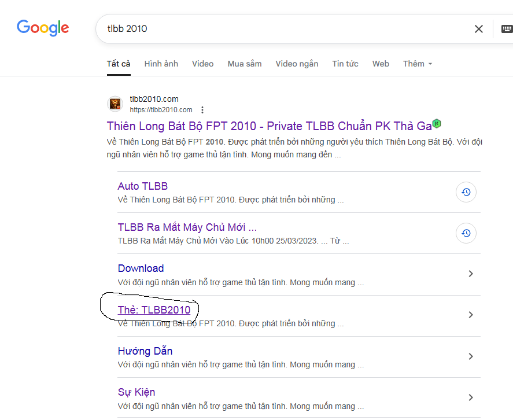
Task: Click tlbb2010.com site name text
Action: [x=154, y=99]
